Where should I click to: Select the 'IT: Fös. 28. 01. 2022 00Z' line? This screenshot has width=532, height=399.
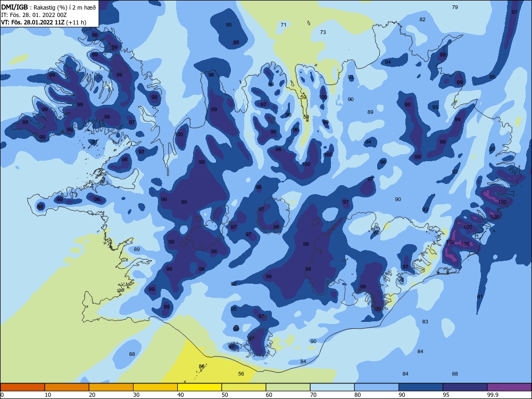[34, 15]
